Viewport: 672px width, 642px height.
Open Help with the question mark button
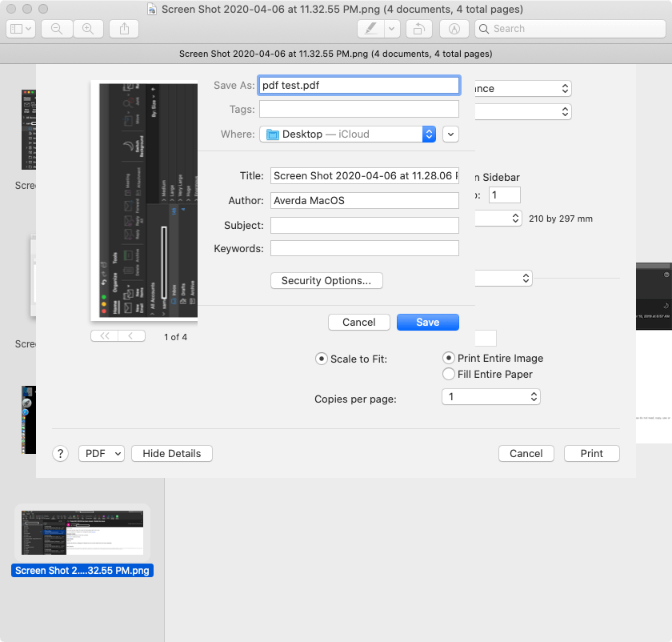[x=60, y=453]
